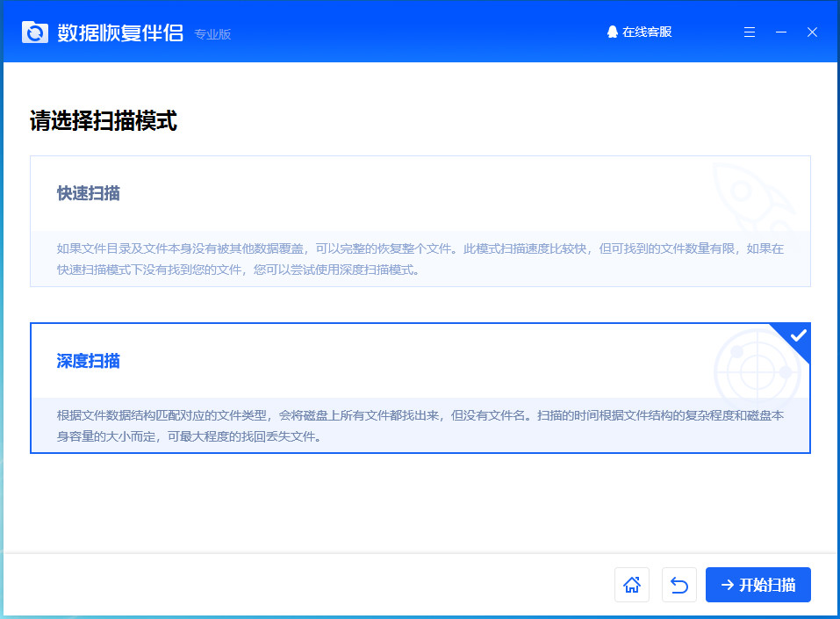Click the 数据恢复伴侣 app title

pos(120,32)
